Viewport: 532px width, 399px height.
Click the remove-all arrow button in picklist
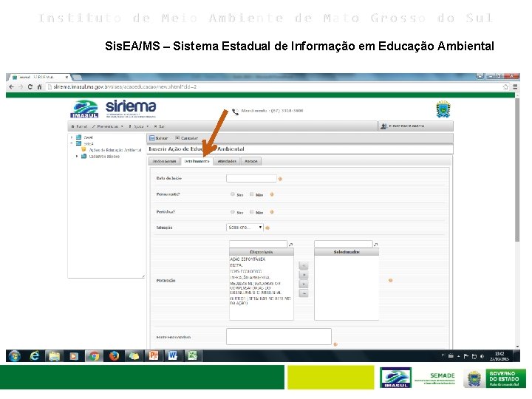point(304,293)
